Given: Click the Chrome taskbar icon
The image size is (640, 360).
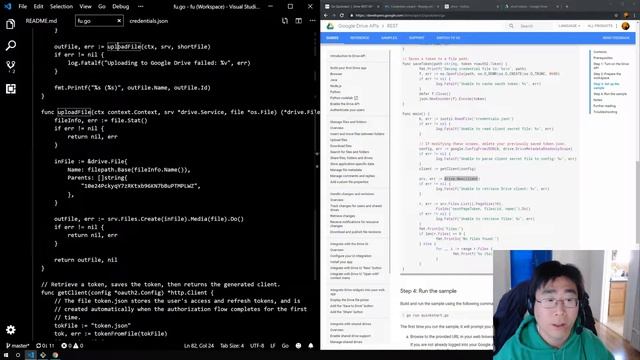Looking at the screenshot, I should tap(55, 355).
